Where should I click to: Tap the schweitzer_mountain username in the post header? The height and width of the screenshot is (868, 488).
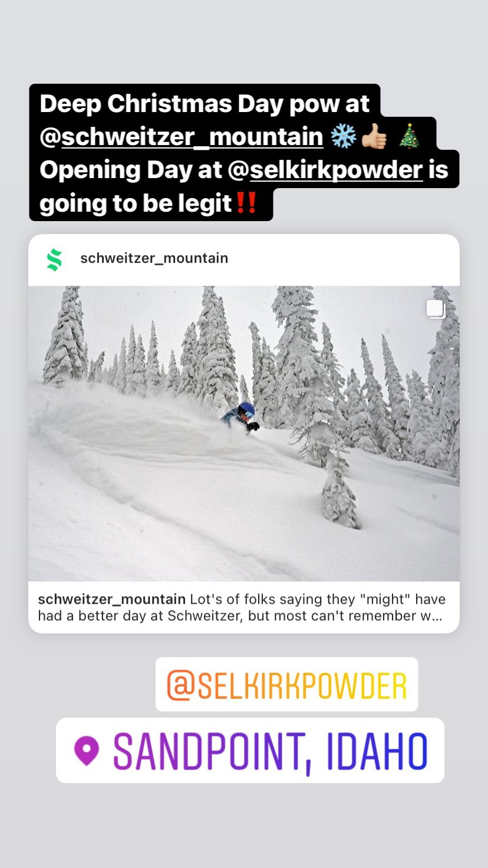coord(154,258)
